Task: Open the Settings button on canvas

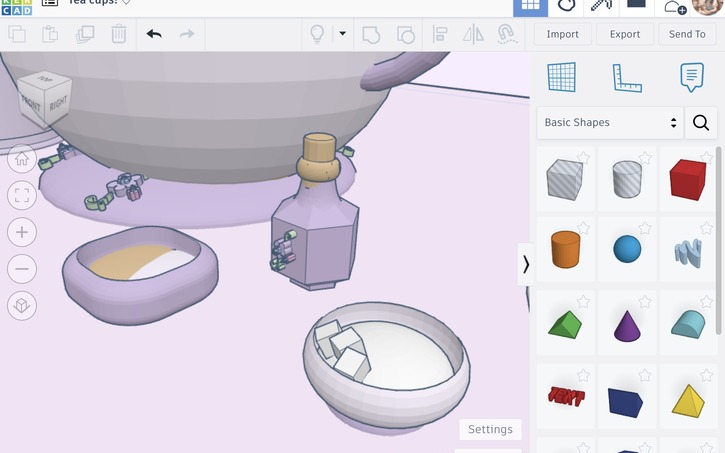Action: [490, 429]
